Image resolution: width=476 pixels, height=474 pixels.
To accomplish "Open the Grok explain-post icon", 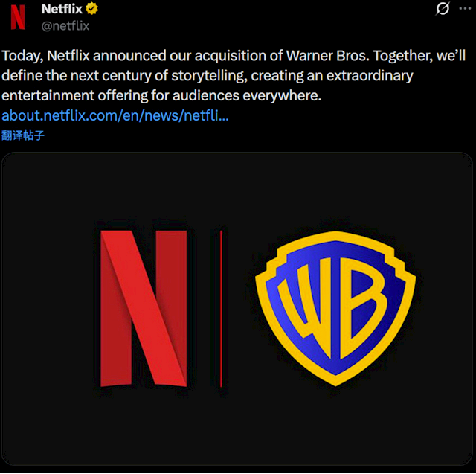I will point(443,8).
